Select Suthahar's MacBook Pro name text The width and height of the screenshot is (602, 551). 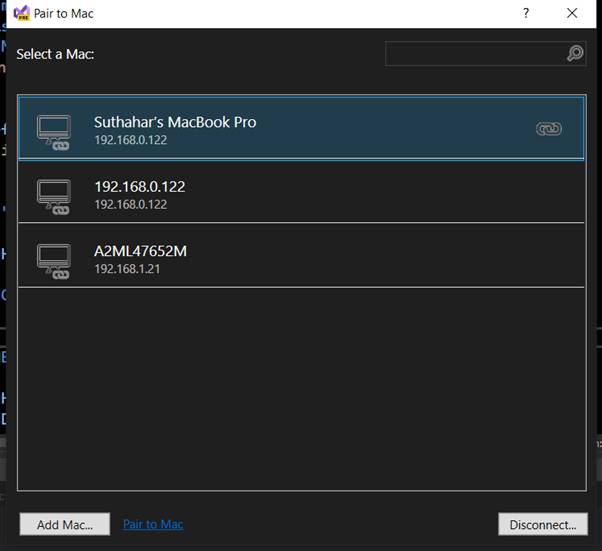tap(175, 122)
